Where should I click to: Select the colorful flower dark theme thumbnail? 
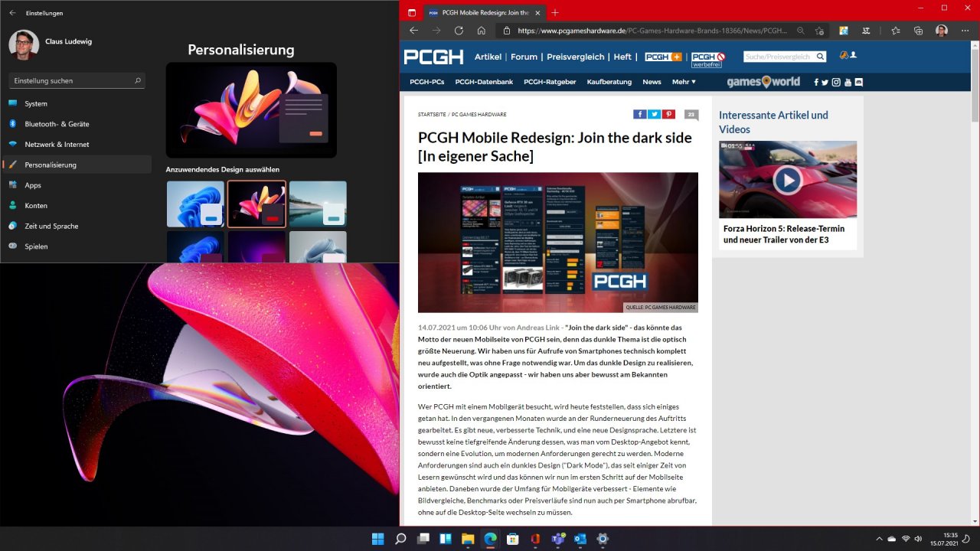pyautogui.click(x=256, y=204)
